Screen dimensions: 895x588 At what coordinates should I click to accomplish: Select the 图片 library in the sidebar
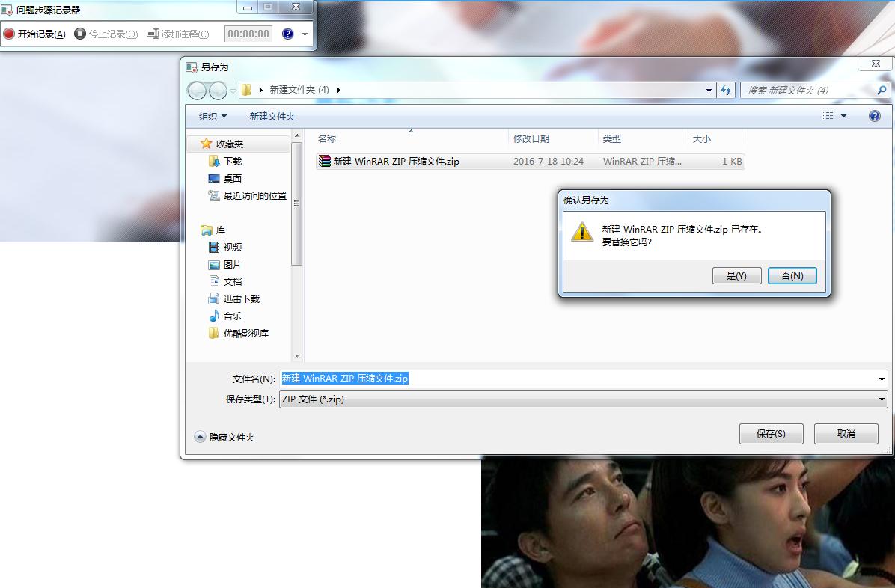point(230,264)
